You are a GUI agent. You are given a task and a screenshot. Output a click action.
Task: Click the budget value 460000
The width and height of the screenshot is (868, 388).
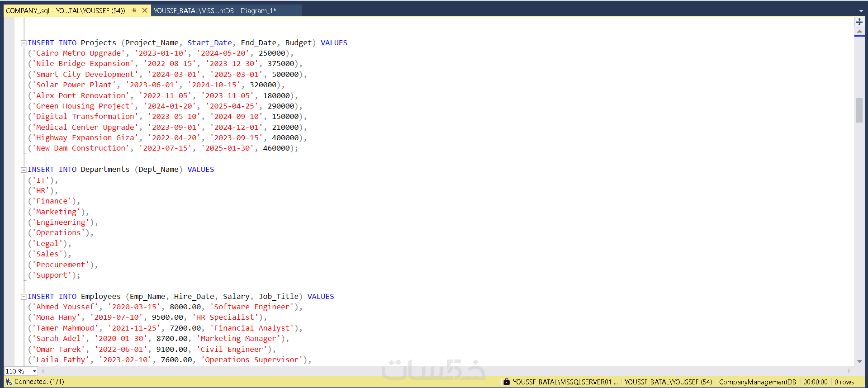pos(276,148)
